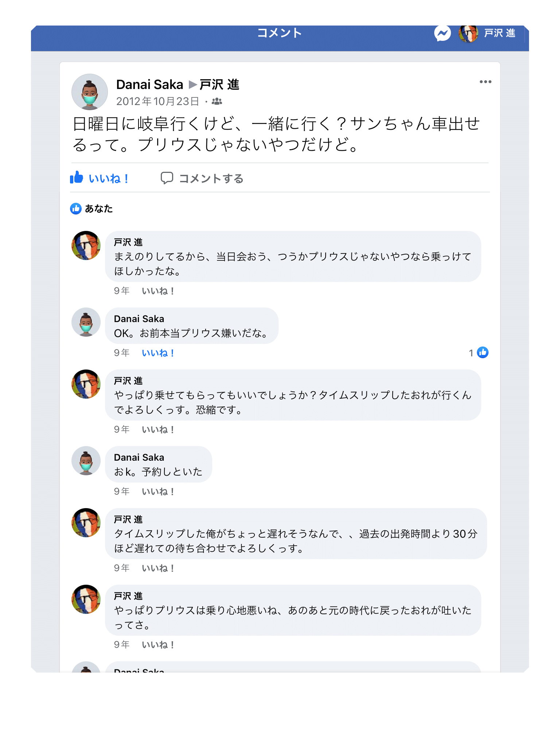Click あなた to see who liked the post

(99, 209)
